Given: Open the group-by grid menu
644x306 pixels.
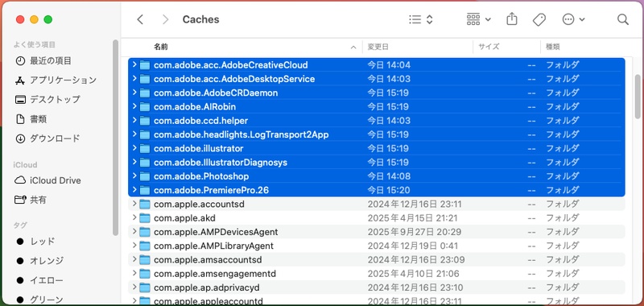Looking at the screenshot, I should 478,19.
